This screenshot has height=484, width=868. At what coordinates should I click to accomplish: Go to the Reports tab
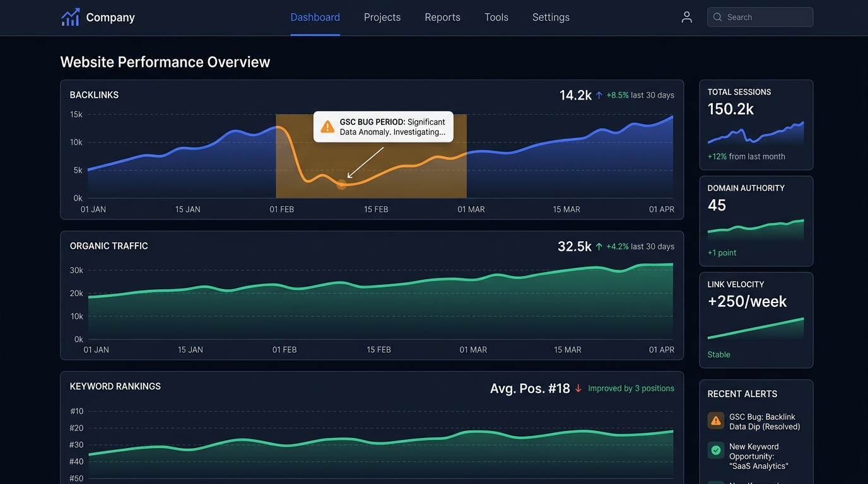click(442, 17)
